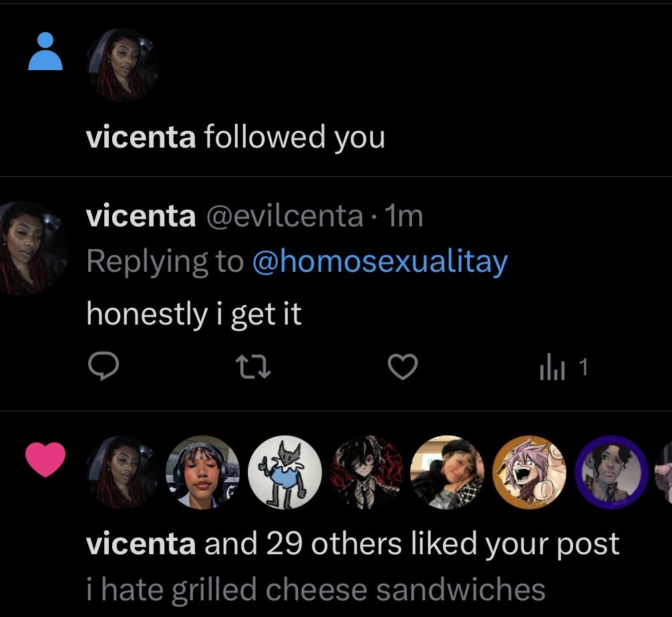Click the blue follower person icon
The image size is (672, 617).
pyautogui.click(x=45, y=51)
